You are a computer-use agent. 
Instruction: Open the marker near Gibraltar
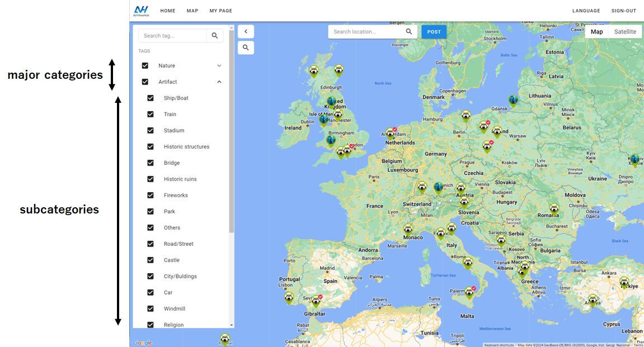tap(316, 301)
